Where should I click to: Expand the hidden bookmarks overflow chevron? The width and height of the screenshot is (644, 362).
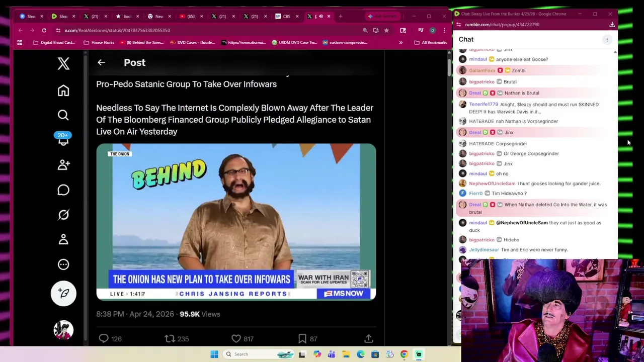pos(400,43)
